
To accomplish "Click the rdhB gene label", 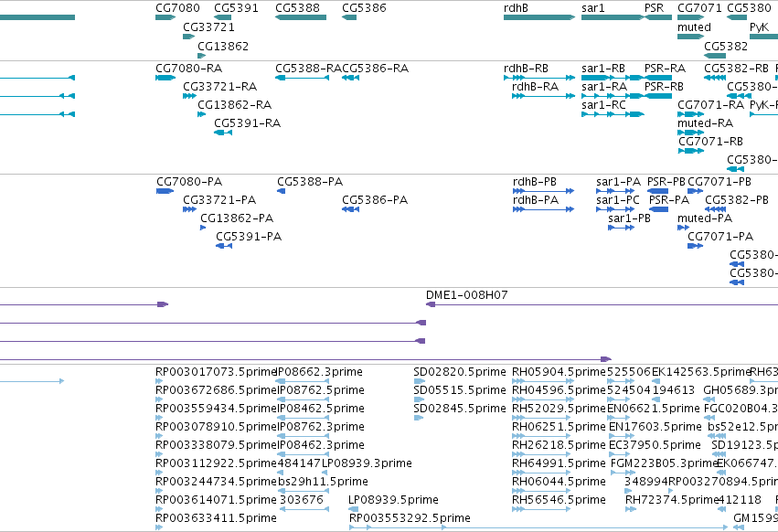I will click(516, 8).
